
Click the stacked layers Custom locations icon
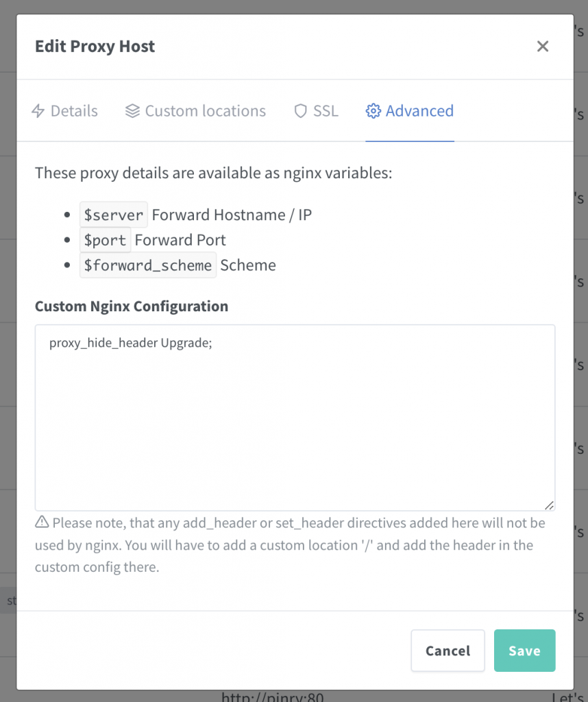point(132,110)
